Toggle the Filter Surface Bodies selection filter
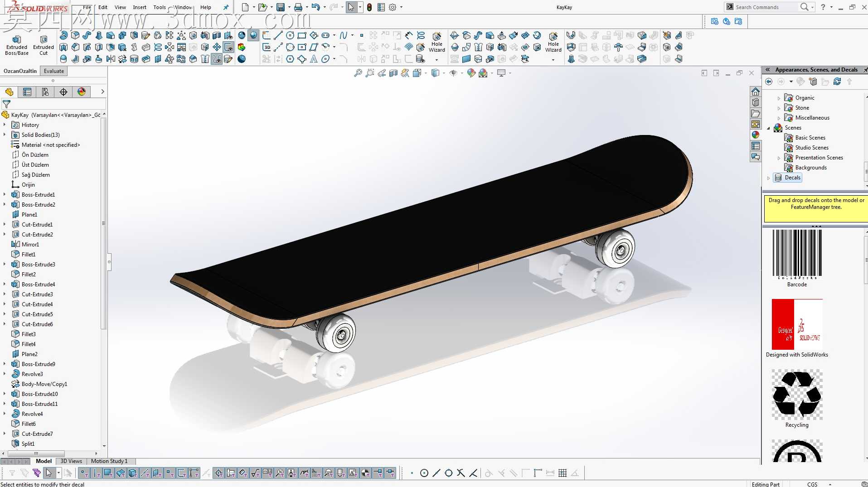The height and width of the screenshot is (487, 868). [x=121, y=473]
